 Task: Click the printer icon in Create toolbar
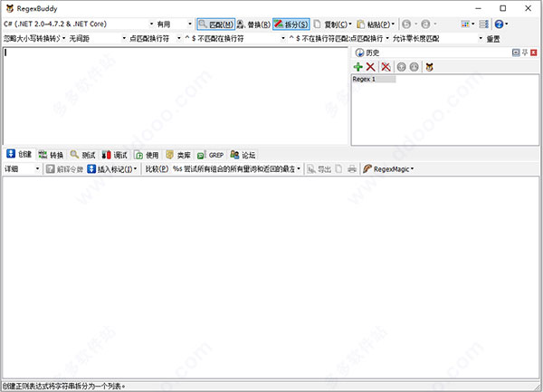[352, 169]
